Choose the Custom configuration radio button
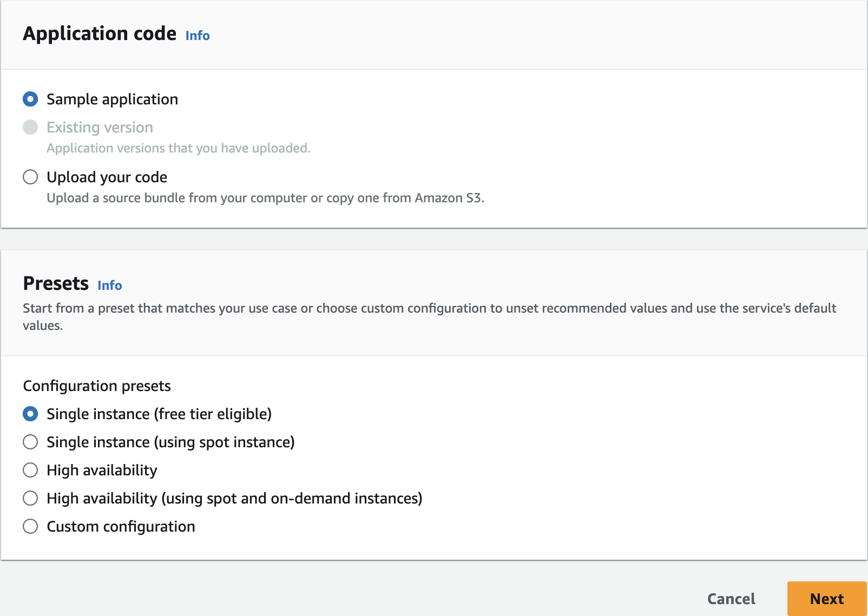 [x=30, y=526]
